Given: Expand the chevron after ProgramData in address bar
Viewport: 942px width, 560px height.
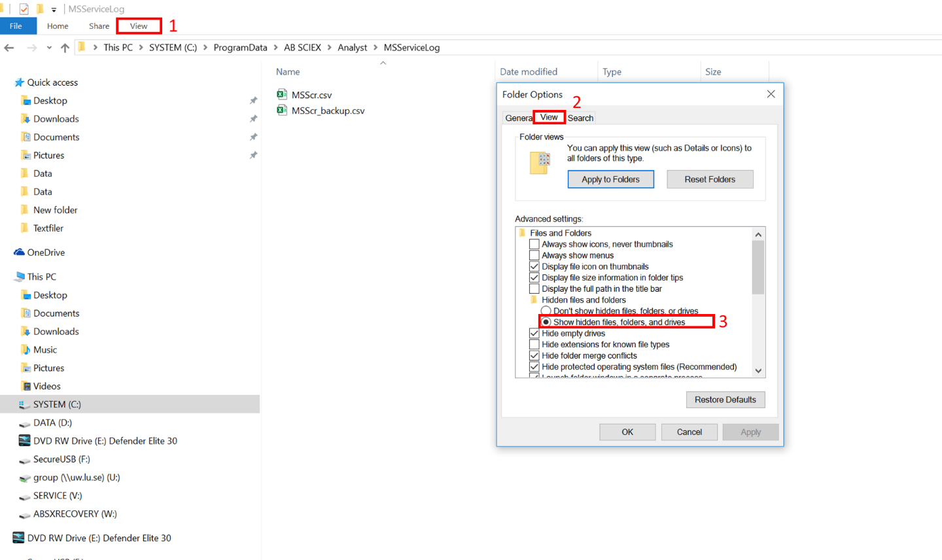Looking at the screenshot, I should coord(275,48).
